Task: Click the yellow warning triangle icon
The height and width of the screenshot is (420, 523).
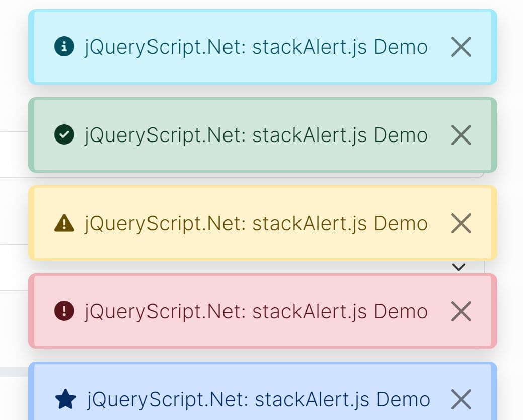Action: 64,223
